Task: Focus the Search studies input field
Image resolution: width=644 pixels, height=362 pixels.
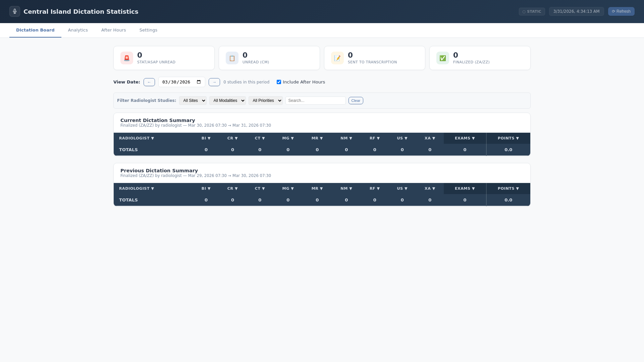Action: click(x=316, y=101)
